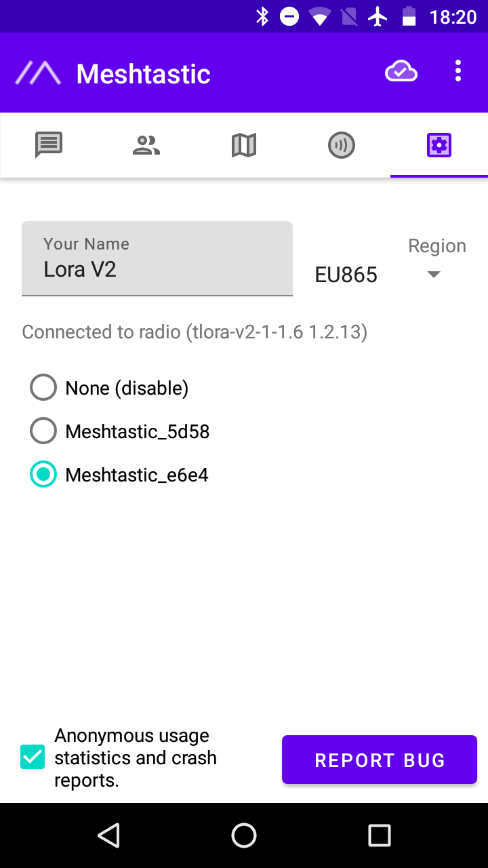Screen dimensions: 488x868
Task: Expand the Region dropdown arrow
Action: 434,275
